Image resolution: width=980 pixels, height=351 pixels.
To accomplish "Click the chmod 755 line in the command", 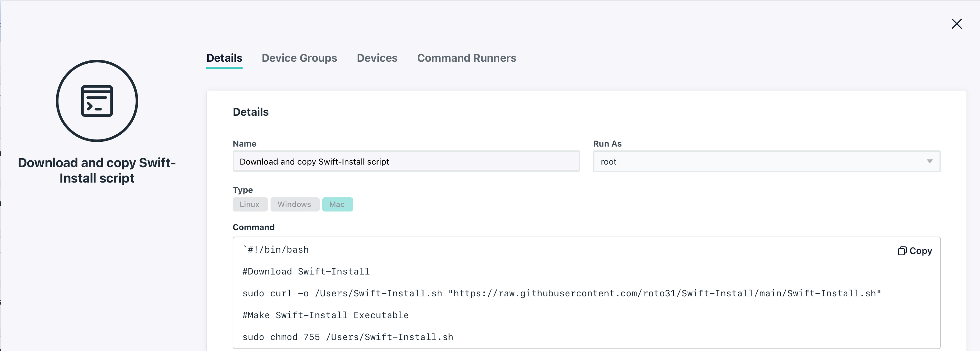I will point(348,337).
